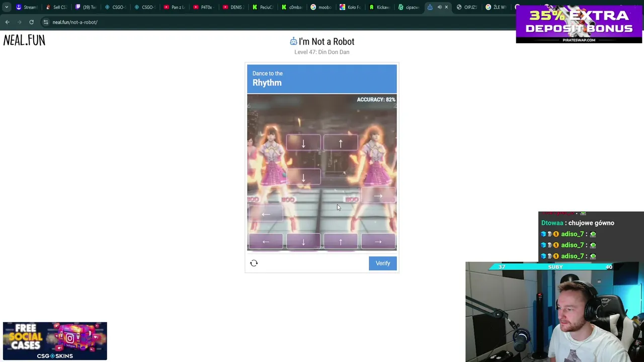Switch to the Koło Fo tab
This screenshot has width=644, height=362.
coord(350,7)
